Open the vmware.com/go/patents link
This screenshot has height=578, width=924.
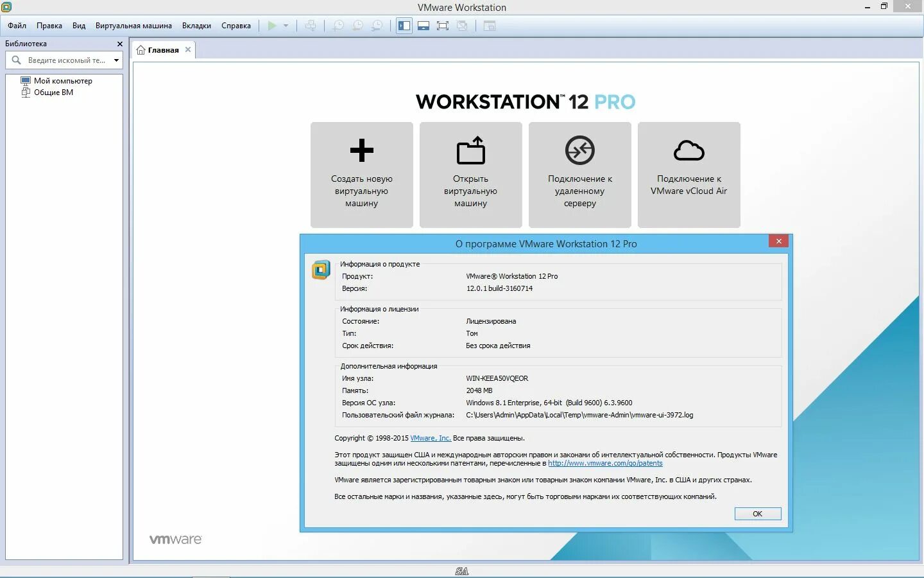click(605, 463)
